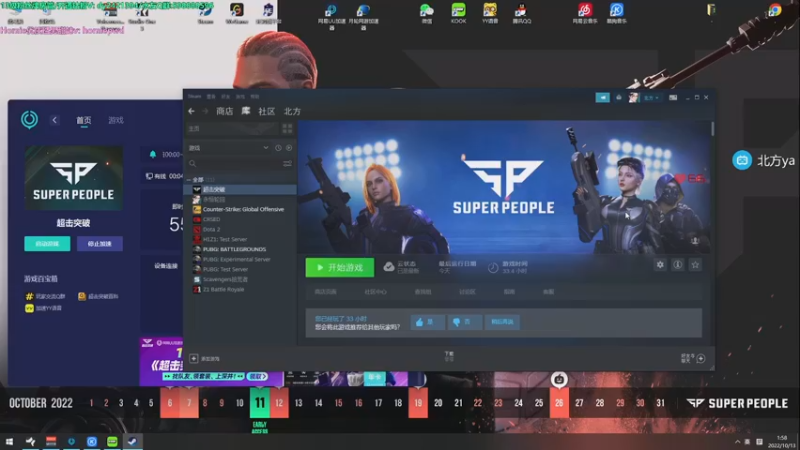Expand the 游戏 filter dropdown in the library sidebar
This screenshot has height=450, width=800.
pos(266,148)
